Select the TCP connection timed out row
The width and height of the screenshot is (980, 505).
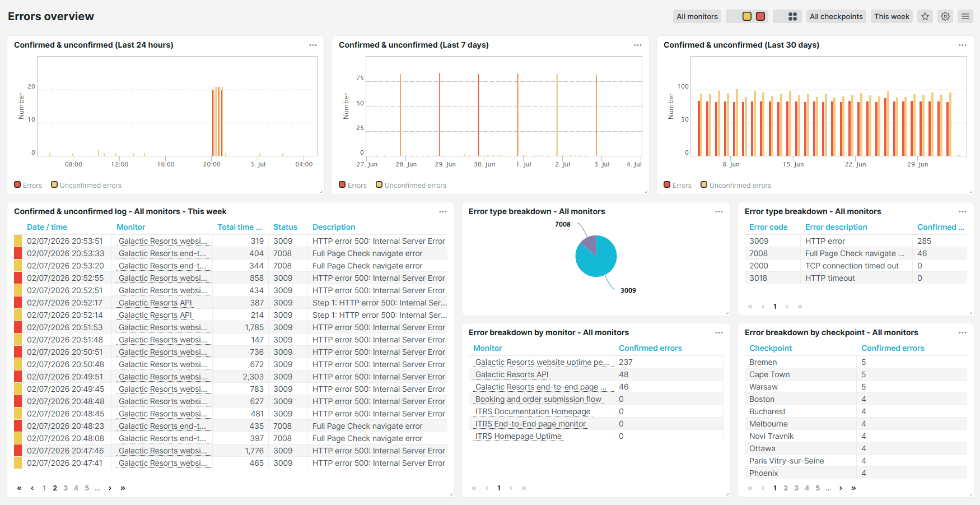[x=856, y=266]
